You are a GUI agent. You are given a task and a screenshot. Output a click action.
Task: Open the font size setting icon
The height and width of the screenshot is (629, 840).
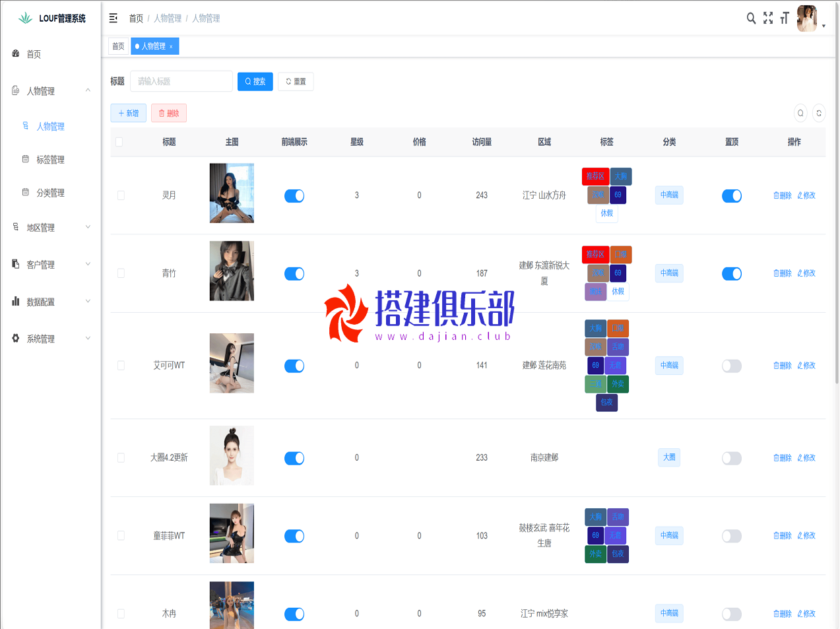point(785,18)
